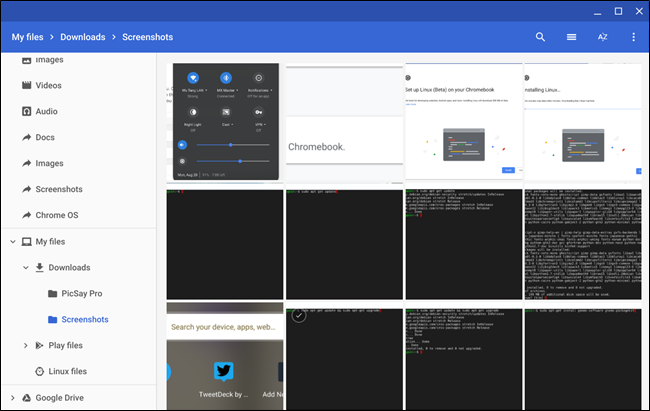The height and width of the screenshot is (411, 650).
Task: Open Videos in the sidebar
Action: 48,85
